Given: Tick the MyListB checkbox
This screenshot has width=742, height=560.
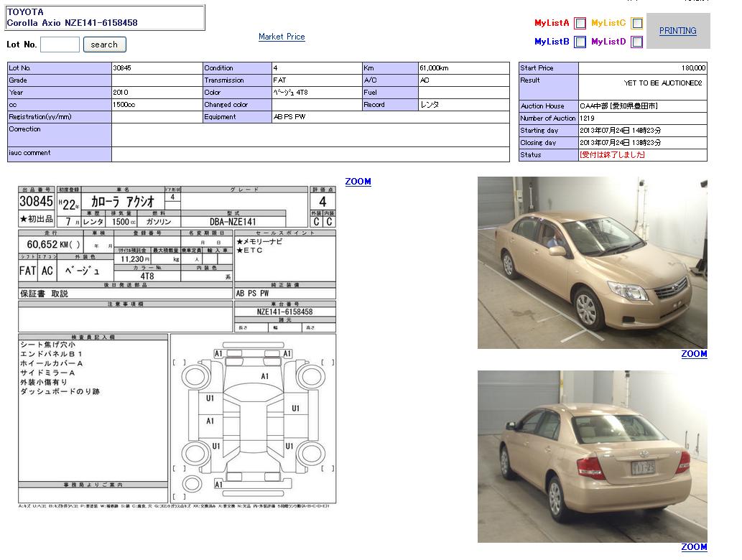Looking at the screenshot, I should point(580,42).
